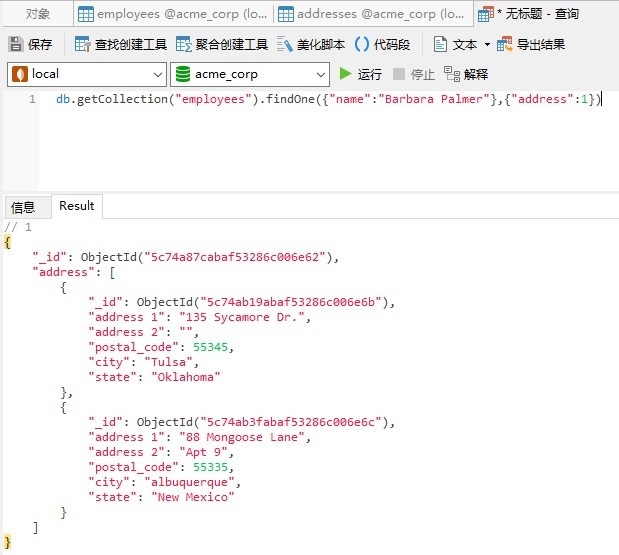Click Export Result (导出结果)
The width and height of the screenshot is (619, 555).
point(531,44)
